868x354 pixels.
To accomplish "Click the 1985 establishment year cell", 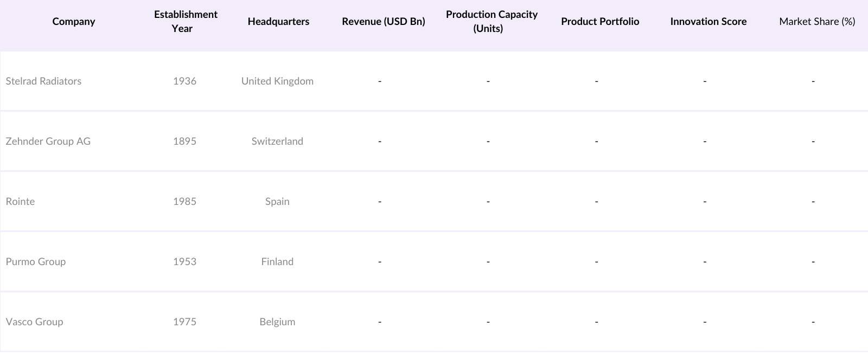I will (184, 202).
